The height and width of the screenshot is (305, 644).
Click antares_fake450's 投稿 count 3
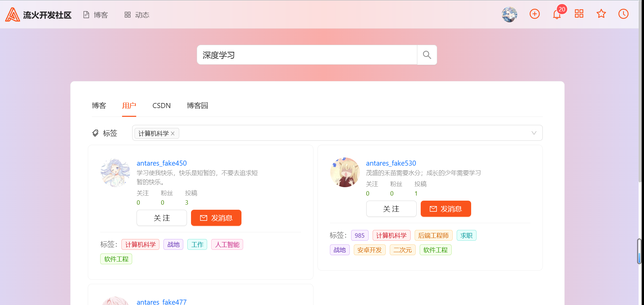(x=187, y=203)
